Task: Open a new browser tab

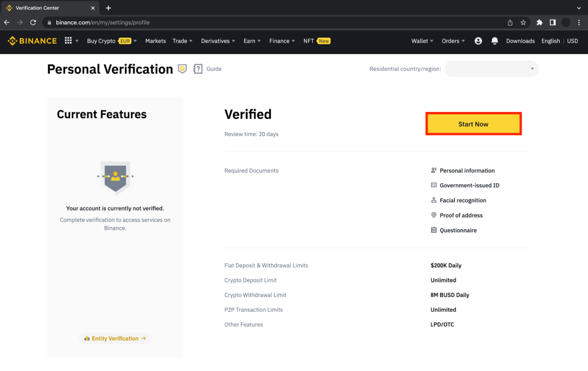Action: point(108,8)
